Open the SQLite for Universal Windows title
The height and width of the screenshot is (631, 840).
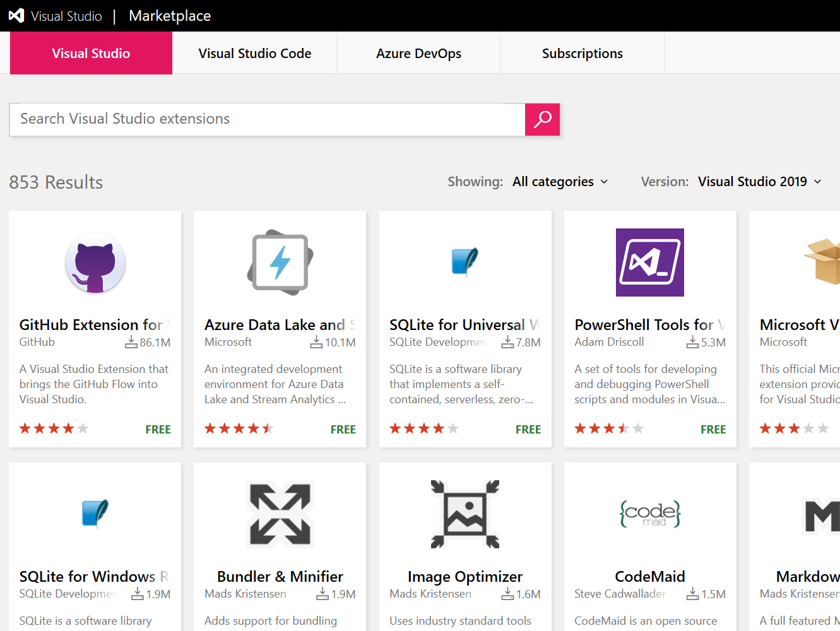(x=465, y=325)
